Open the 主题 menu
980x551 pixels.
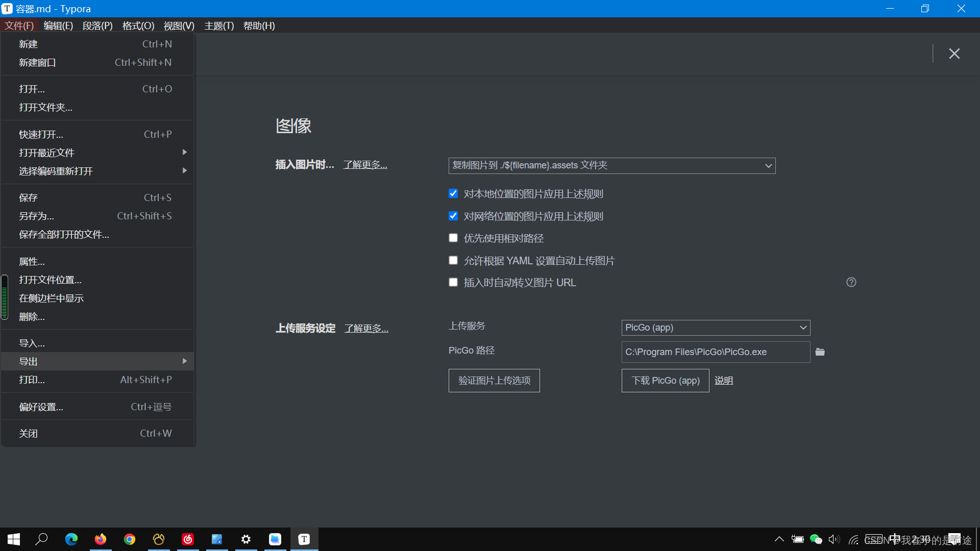point(219,26)
